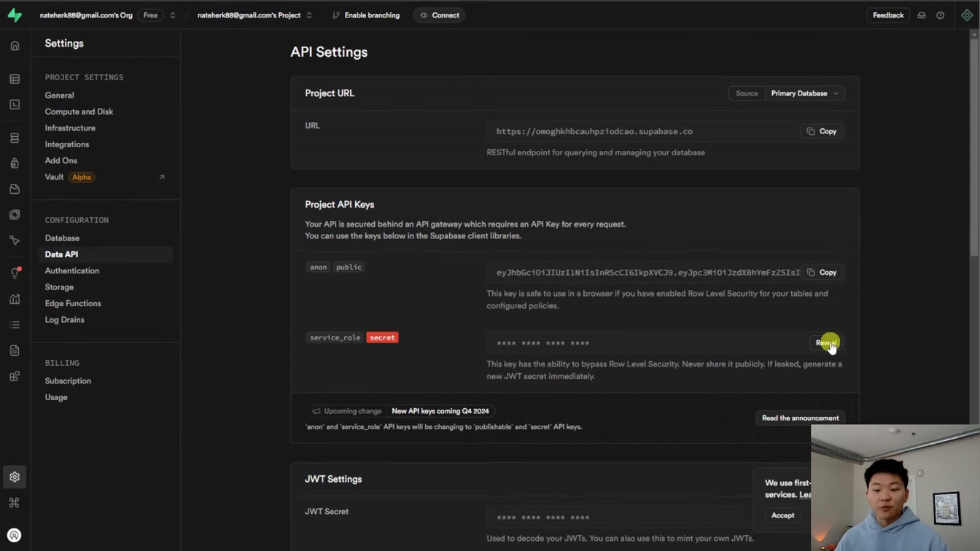Copy the Project URL

(822, 131)
